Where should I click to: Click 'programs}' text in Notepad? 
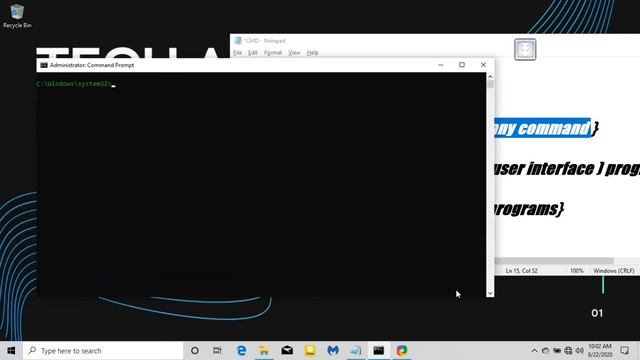tap(529, 209)
